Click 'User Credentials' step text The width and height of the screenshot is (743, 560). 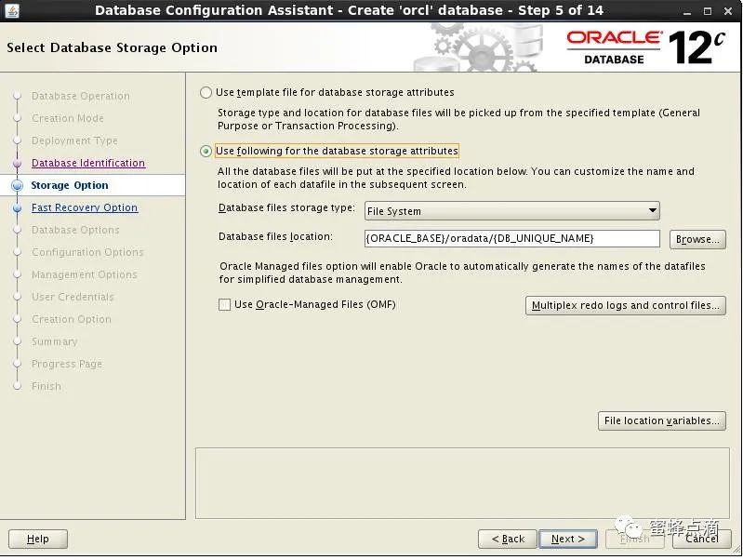pyautogui.click(x=73, y=297)
